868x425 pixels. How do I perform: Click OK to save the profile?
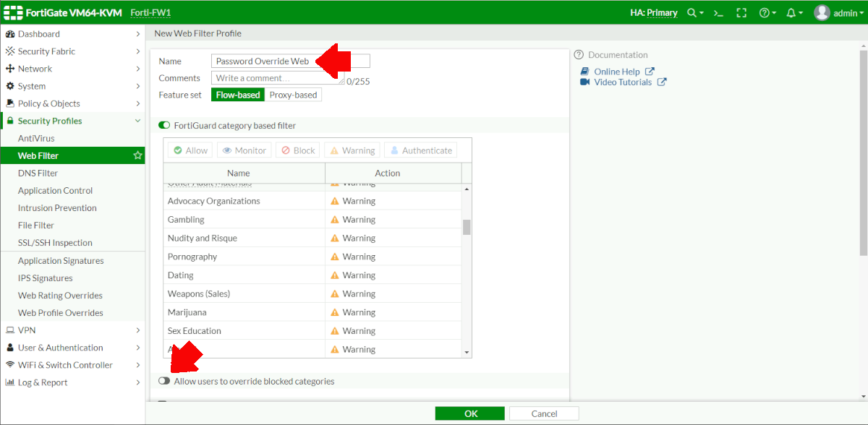[469, 413]
